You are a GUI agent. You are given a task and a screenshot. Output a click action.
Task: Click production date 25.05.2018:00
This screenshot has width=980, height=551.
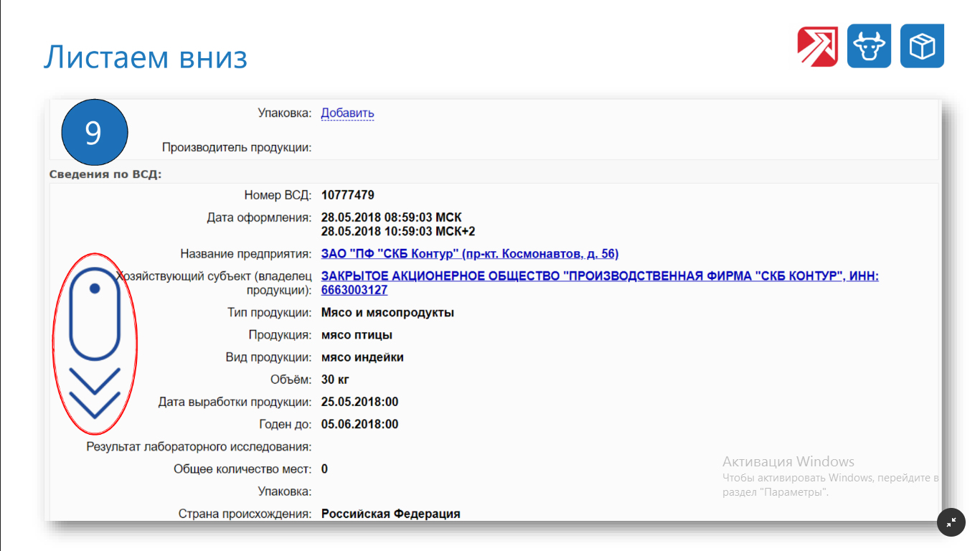(x=359, y=402)
